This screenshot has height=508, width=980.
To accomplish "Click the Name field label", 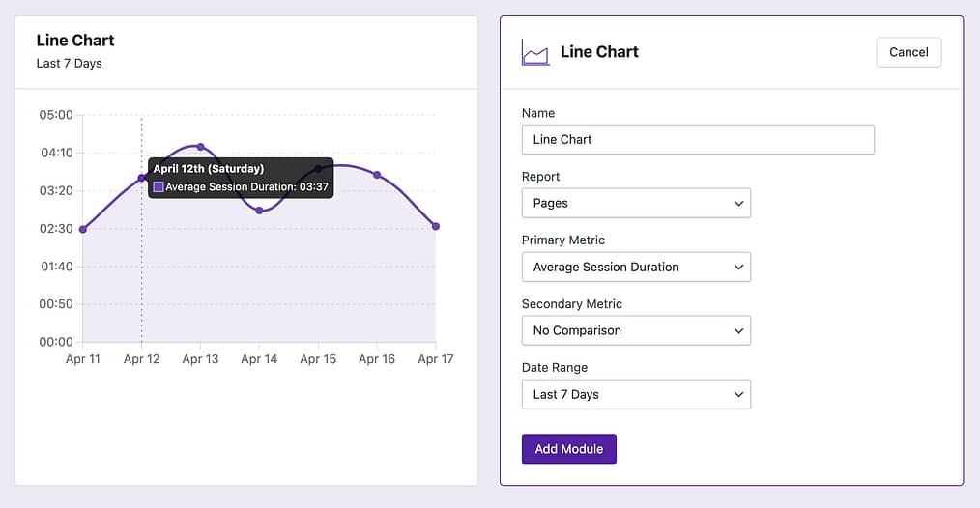I will click(x=538, y=113).
